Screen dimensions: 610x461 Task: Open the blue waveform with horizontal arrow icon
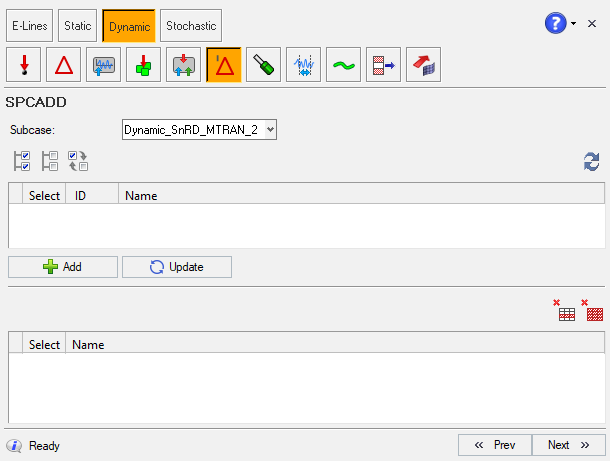pos(303,65)
